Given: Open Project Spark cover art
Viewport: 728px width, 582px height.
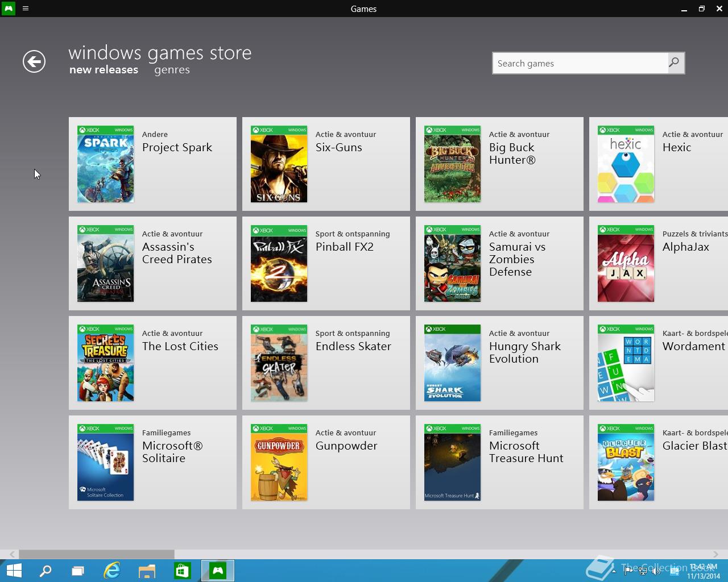Looking at the screenshot, I should pyautogui.click(x=106, y=164).
